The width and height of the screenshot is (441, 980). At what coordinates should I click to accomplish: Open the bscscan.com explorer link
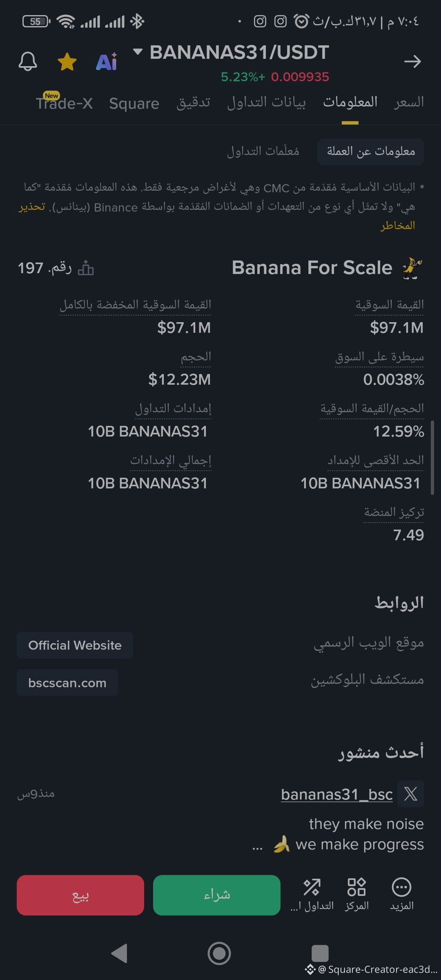pyautogui.click(x=67, y=683)
